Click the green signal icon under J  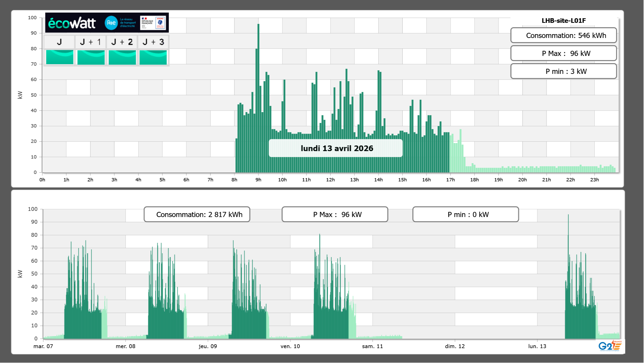pos(60,57)
